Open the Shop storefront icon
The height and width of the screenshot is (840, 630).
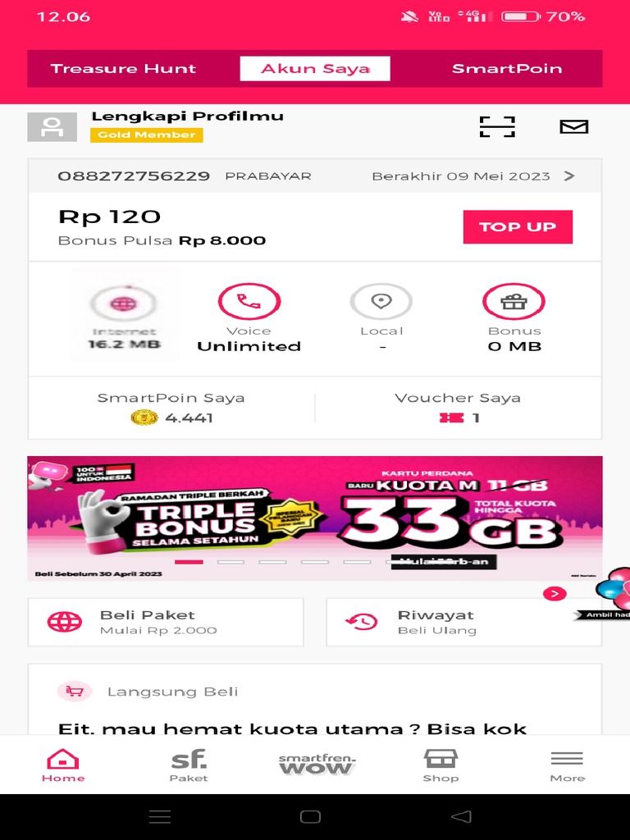(441, 765)
